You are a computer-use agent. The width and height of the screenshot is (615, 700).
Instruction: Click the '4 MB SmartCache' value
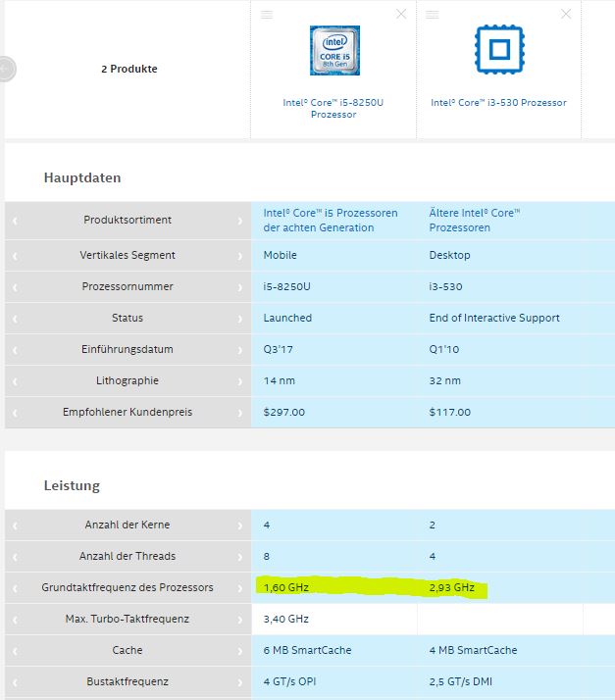pyautogui.click(x=473, y=650)
